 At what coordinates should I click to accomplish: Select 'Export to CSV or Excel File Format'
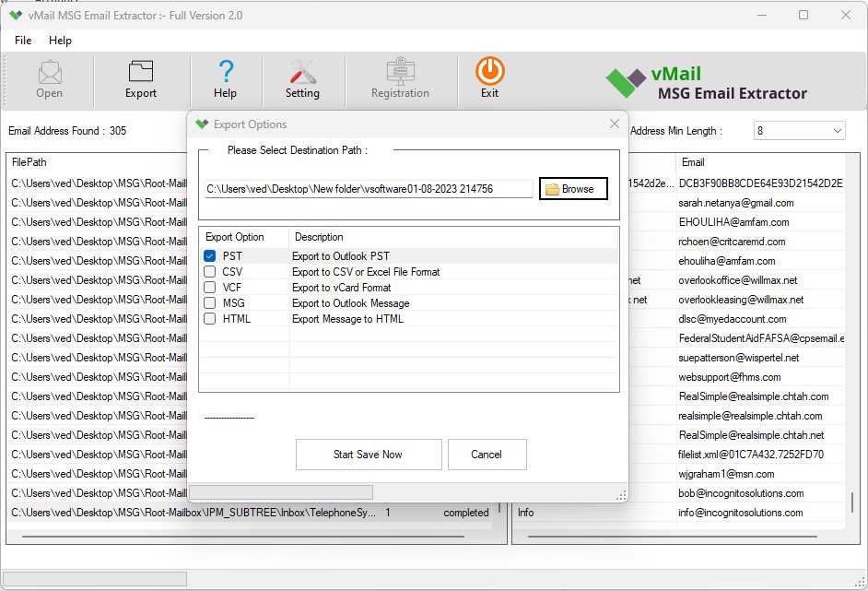tap(366, 271)
